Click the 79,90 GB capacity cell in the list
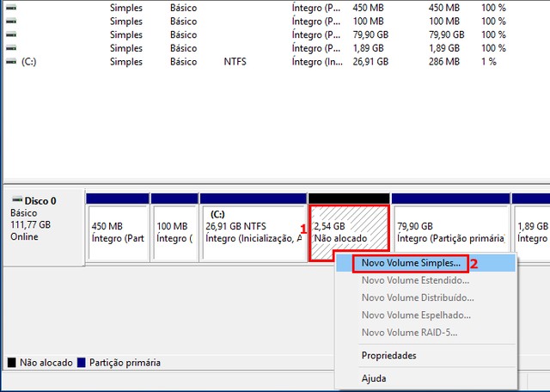Image resolution: width=550 pixels, height=392 pixels. tap(370, 34)
